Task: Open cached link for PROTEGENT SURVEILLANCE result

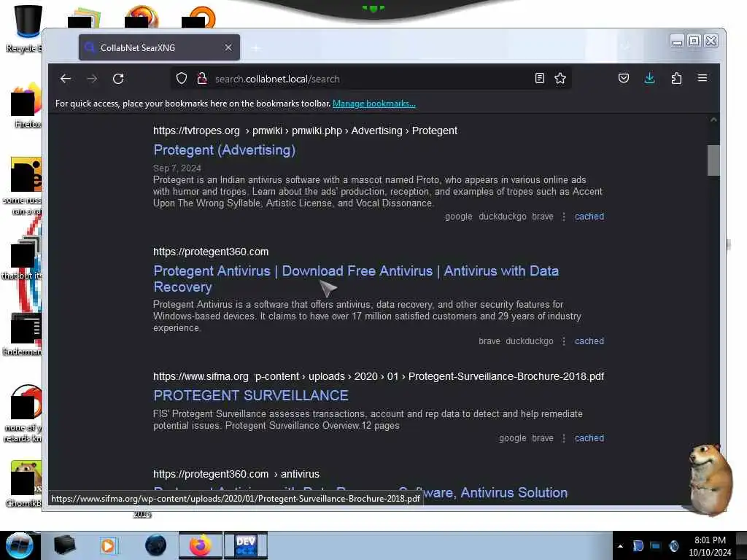Action: [x=589, y=438]
